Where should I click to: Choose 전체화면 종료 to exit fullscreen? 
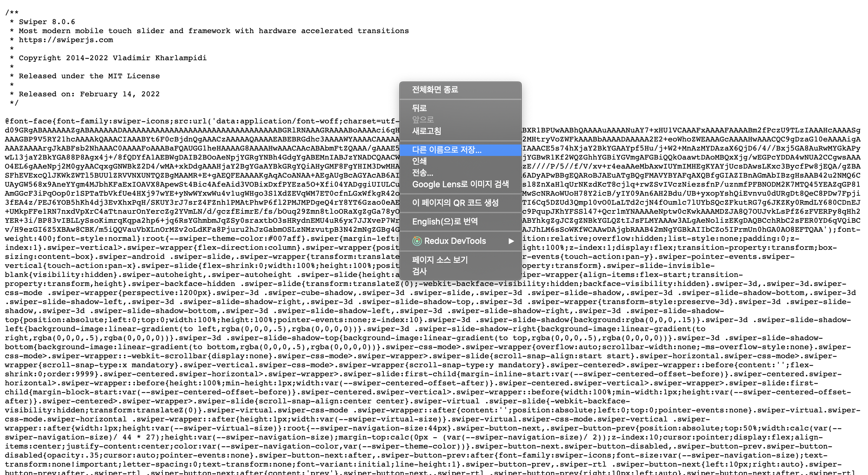click(435, 89)
